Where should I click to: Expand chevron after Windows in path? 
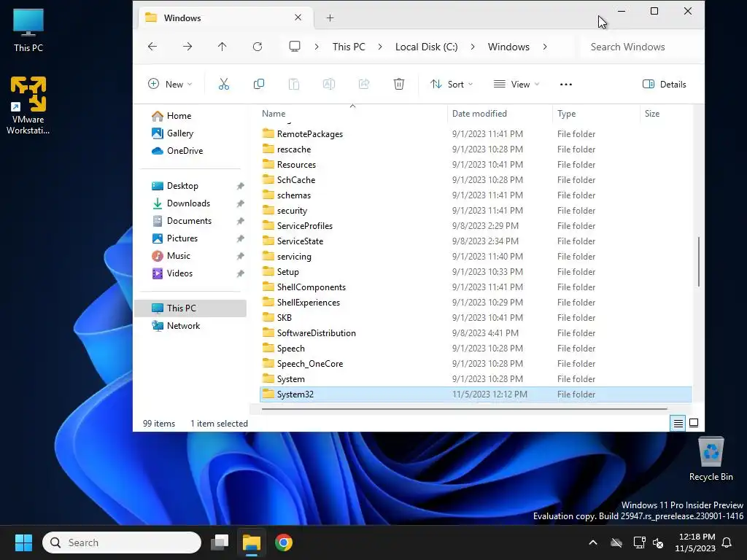[544, 47]
